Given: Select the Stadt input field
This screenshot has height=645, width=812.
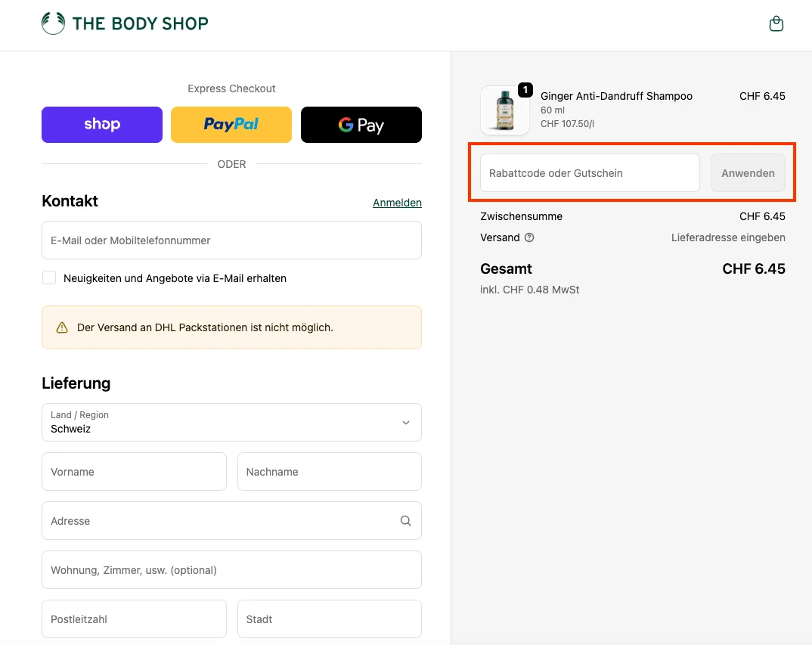Looking at the screenshot, I should point(329,619).
